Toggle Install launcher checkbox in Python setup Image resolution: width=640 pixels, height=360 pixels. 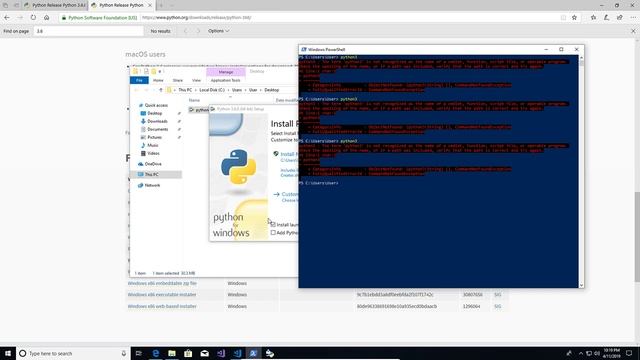tap(273, 224)
